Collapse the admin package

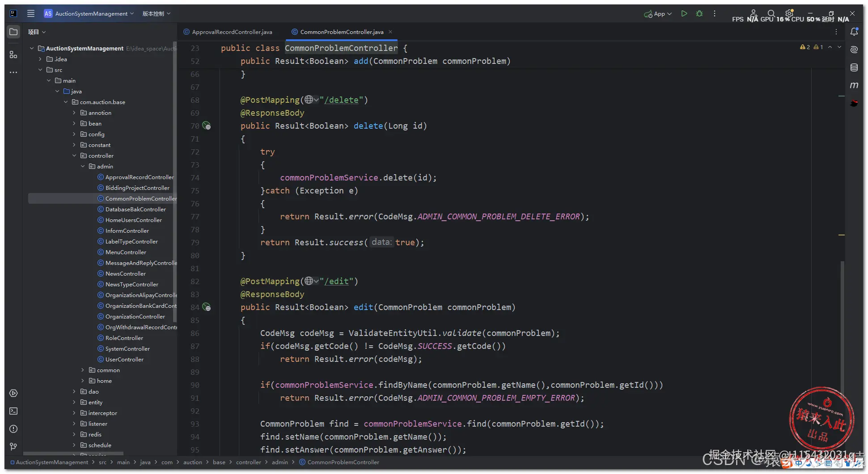click(x=83, y=166)
